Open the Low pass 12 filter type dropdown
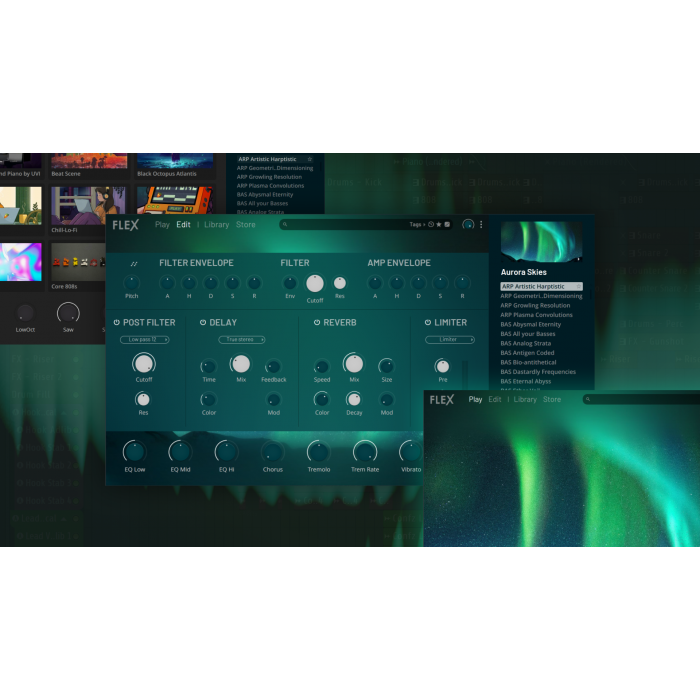The width and height of the screenshot is (700, 700). click(144, 340)
